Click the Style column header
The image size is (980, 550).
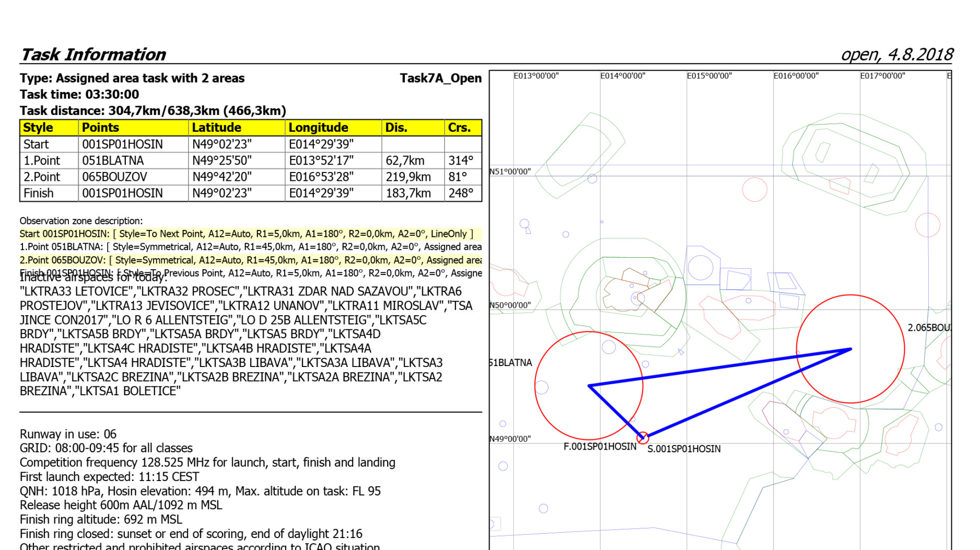point(38,128)
